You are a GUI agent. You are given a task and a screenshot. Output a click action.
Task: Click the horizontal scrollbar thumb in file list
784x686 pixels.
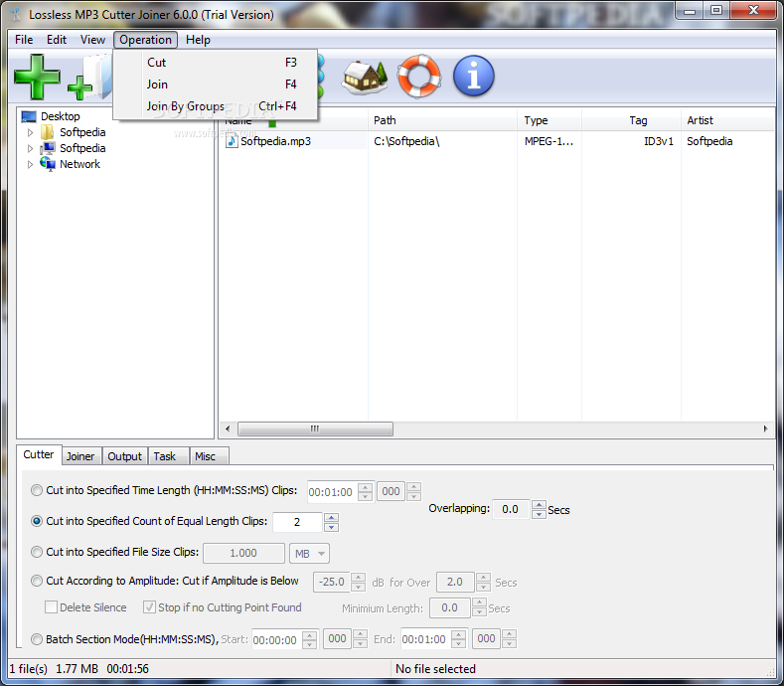(316, 429)
